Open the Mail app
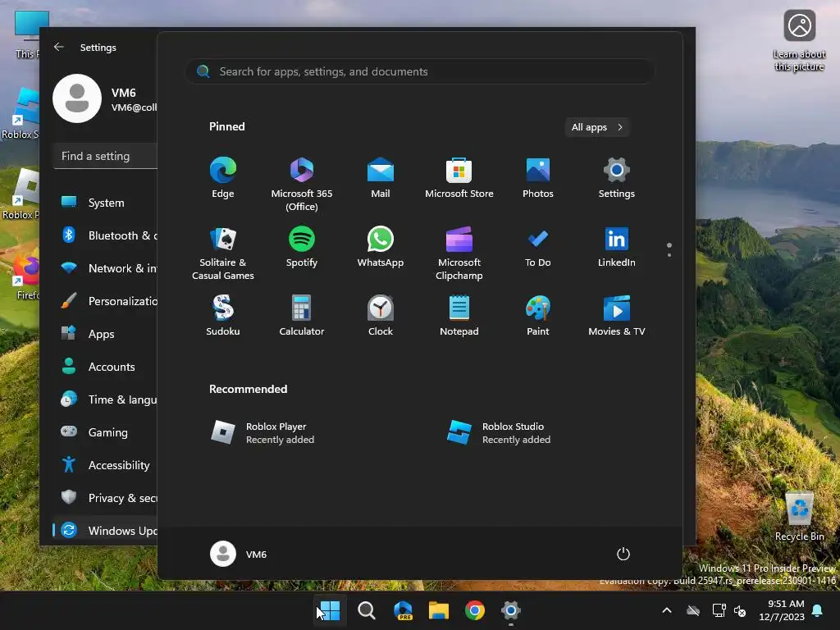The height and width of the screenshot is (630, 840). [x=381, y=178]
